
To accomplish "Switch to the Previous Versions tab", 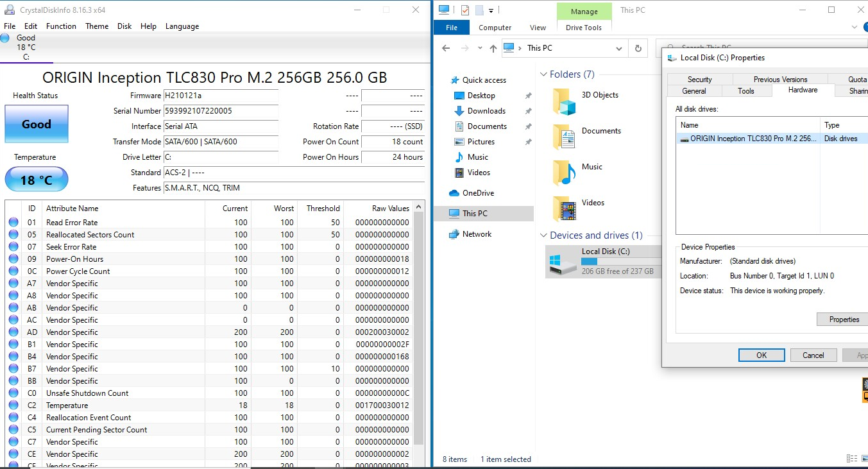I will tap(781, 80).
